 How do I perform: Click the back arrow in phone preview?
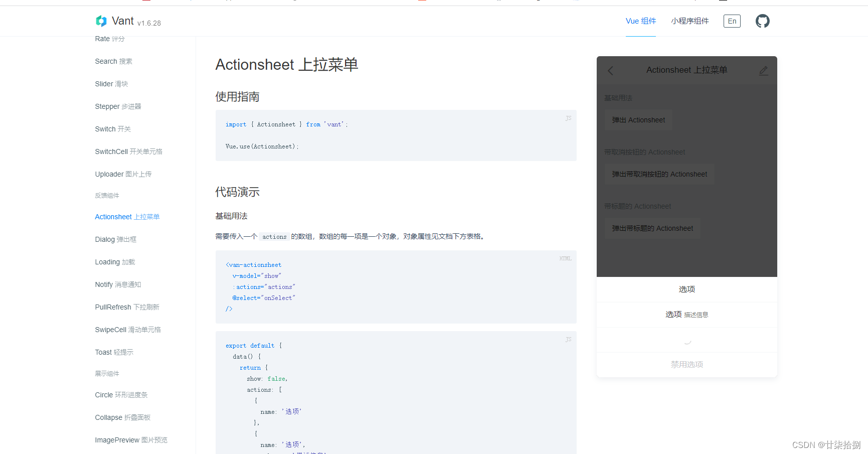click(x=610, y=71)
